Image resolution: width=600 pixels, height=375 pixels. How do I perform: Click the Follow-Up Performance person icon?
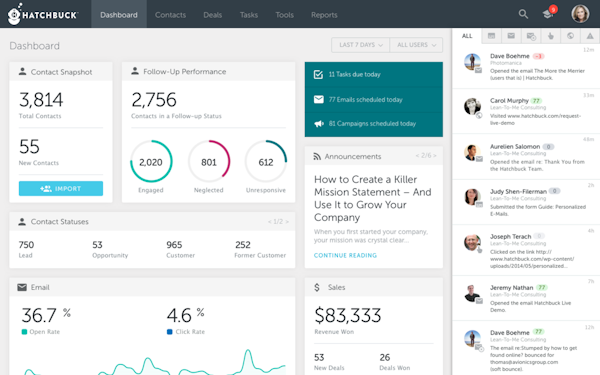[x=135, y=71]
